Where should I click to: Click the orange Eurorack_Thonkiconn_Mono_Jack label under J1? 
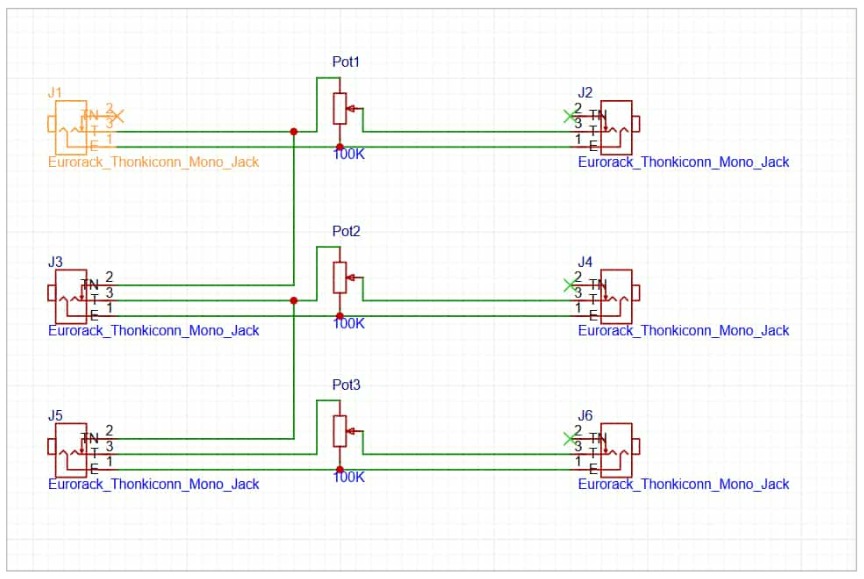click(x=153, y=162)
